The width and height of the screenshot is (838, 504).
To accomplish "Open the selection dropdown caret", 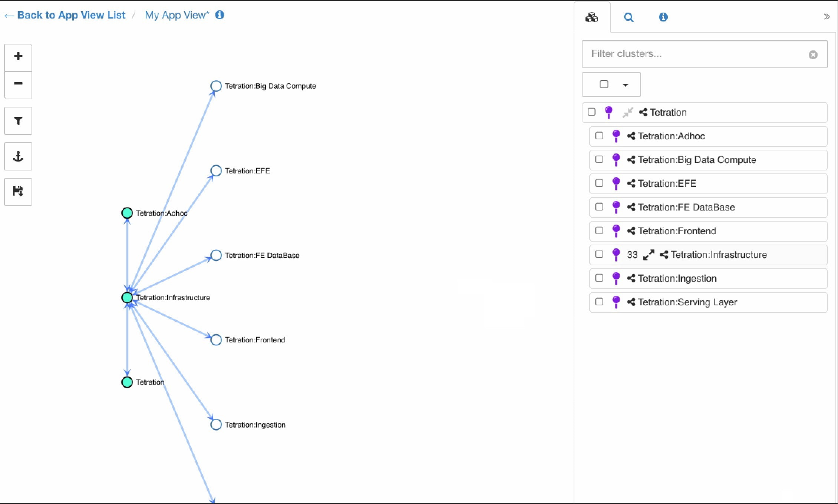I will 626,85.
